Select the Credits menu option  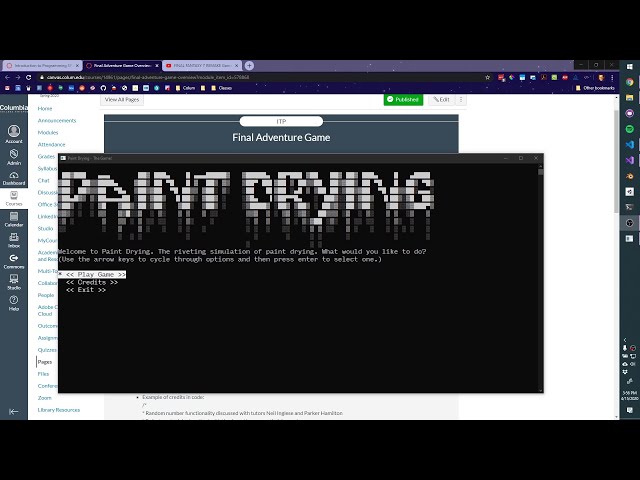coord(92,282)
